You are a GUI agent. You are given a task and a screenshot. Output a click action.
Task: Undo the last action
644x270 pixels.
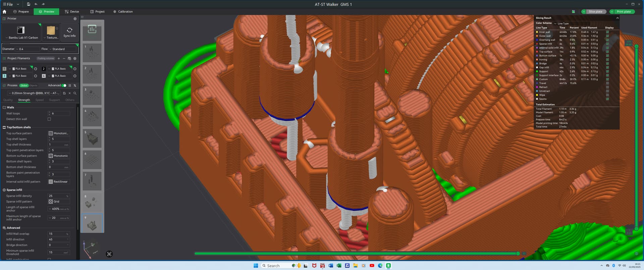pos(36,4)
